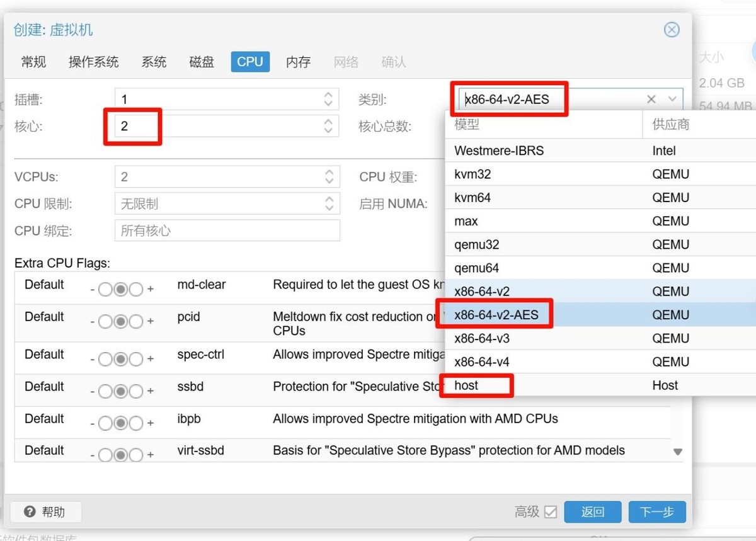
Task: Open help with the 帮助 button
Action: [45, 511]
